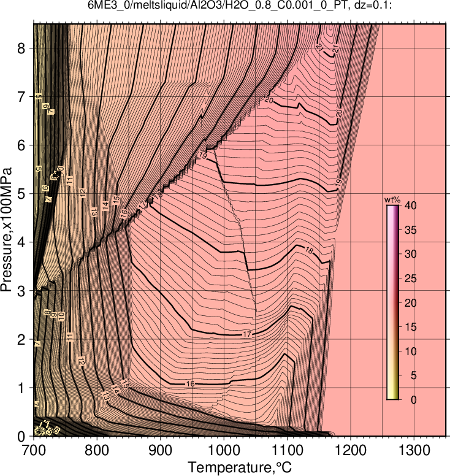Click the 1200 tick label on temperature axis
Screen dimensions: 450x476
click(x=351, y=450)
